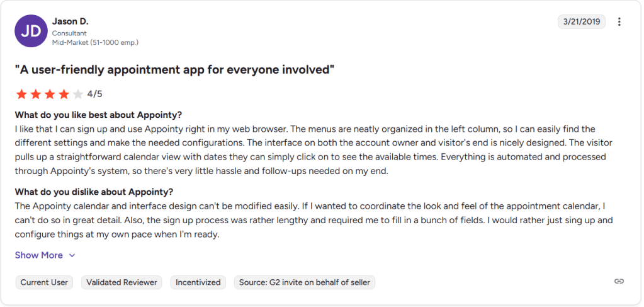Screen dimensions: 644x307
Task: Click the first orange rating star
Action: tap(21, 95)
